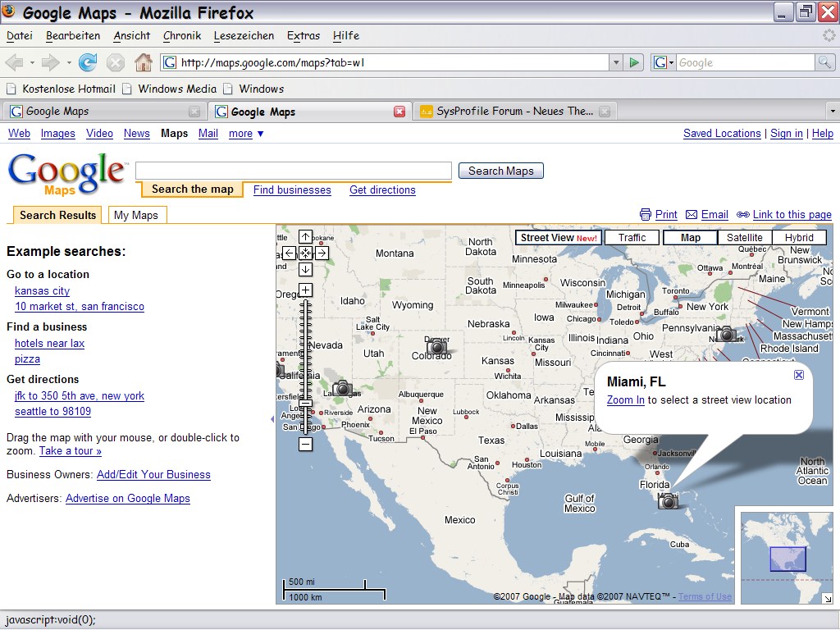The image size is (840, 630).
Task: Expand the Back history dropdown arrow
Action: (x=32, y=62)
